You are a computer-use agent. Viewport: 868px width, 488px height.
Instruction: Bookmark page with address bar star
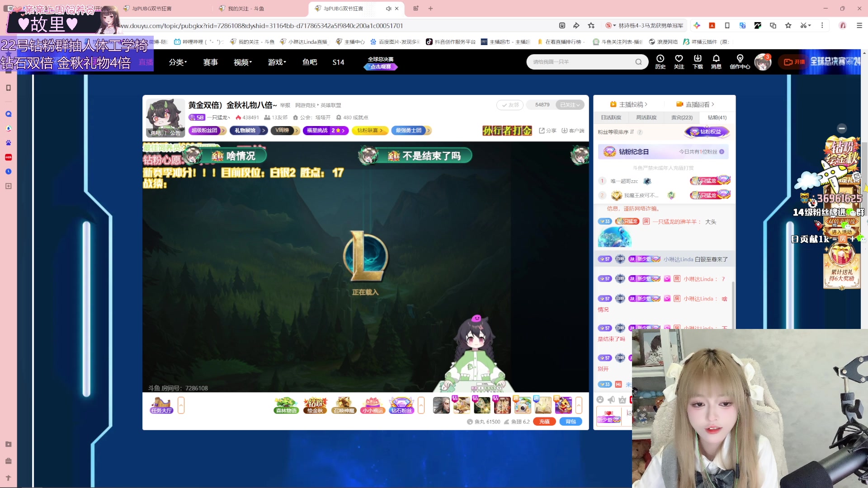pos(591,26)
